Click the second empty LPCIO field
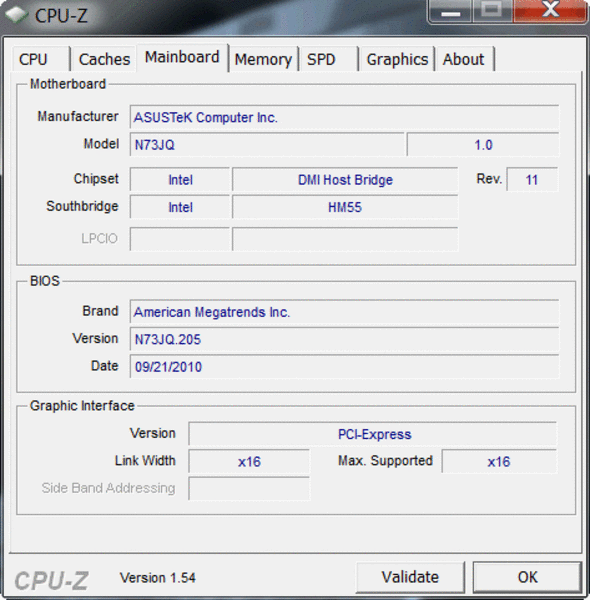This screenshot has width=590, height=600. click(x=345, y=239)
